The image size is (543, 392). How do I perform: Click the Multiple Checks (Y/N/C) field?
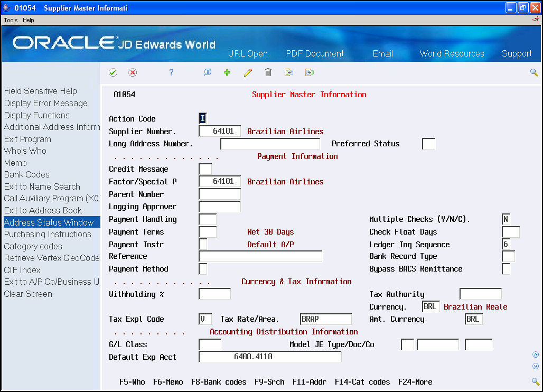[x=505, y=219]
